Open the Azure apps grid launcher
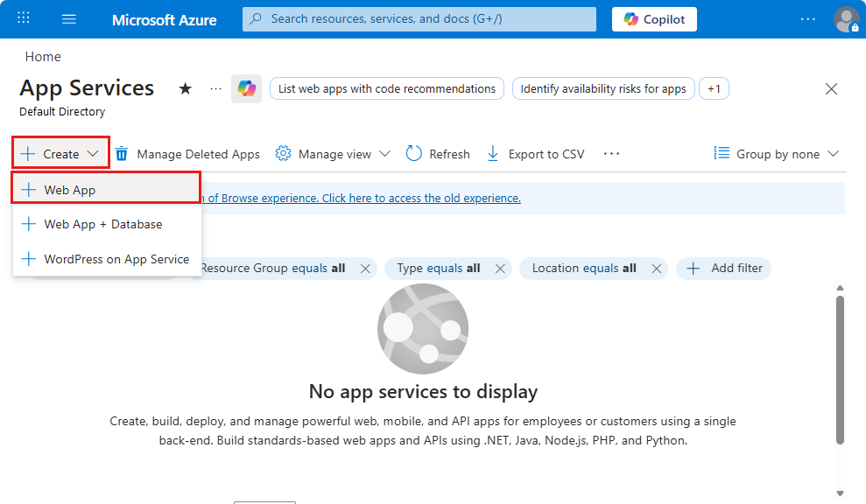Screen dimensions: 866x504 tap(23, 18)
